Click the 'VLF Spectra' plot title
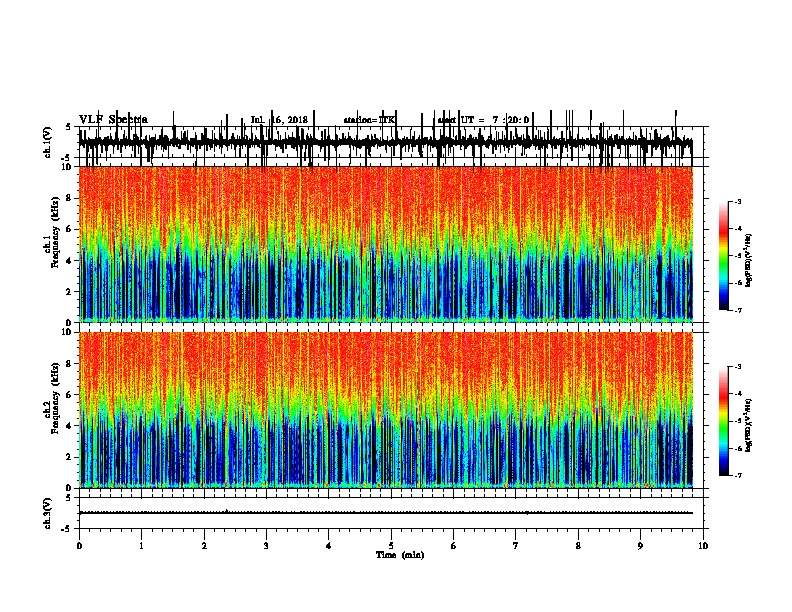The height and width of the screenshot is (612, 792). coord(113,120)
